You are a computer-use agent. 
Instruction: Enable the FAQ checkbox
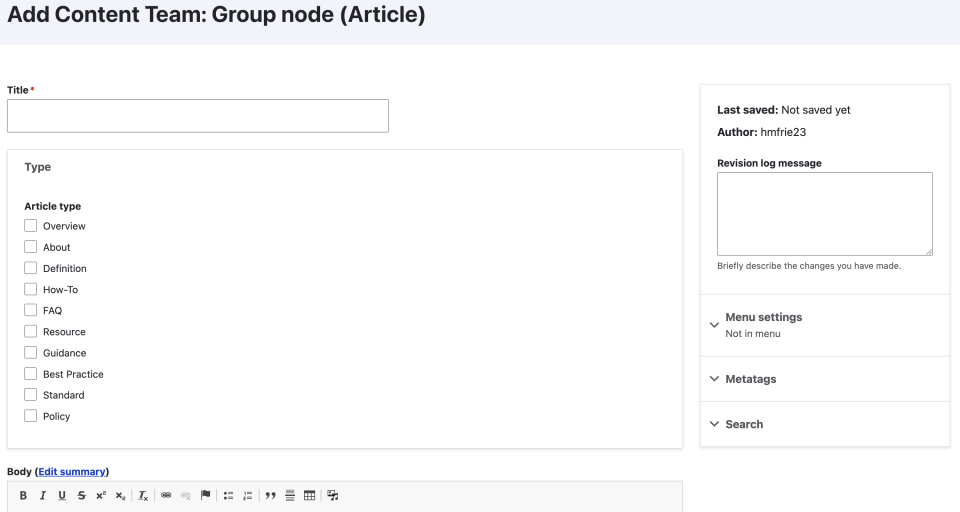31,311
